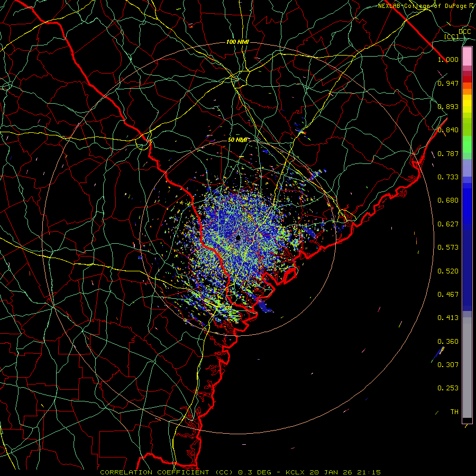This screenshot has height=476, width=476.
Task: Click the 1.000 value on the color scale
Action: (448, 59)
